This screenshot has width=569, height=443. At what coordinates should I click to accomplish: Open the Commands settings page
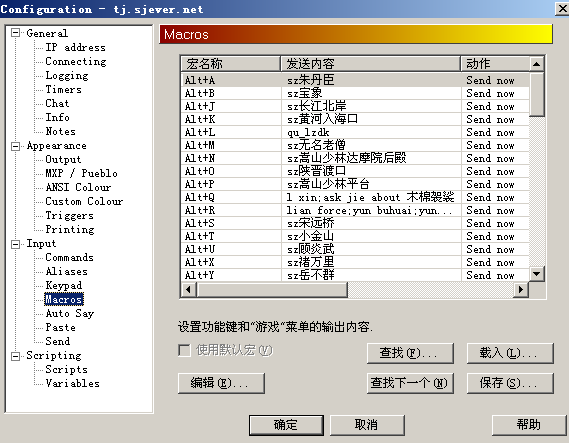[x=69, y=257]
